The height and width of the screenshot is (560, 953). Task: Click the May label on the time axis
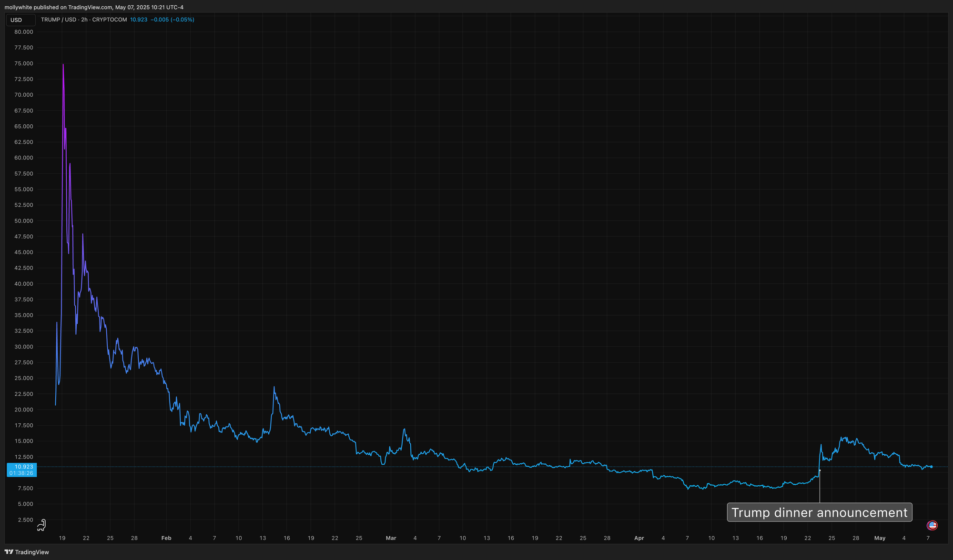click(880, 538)
